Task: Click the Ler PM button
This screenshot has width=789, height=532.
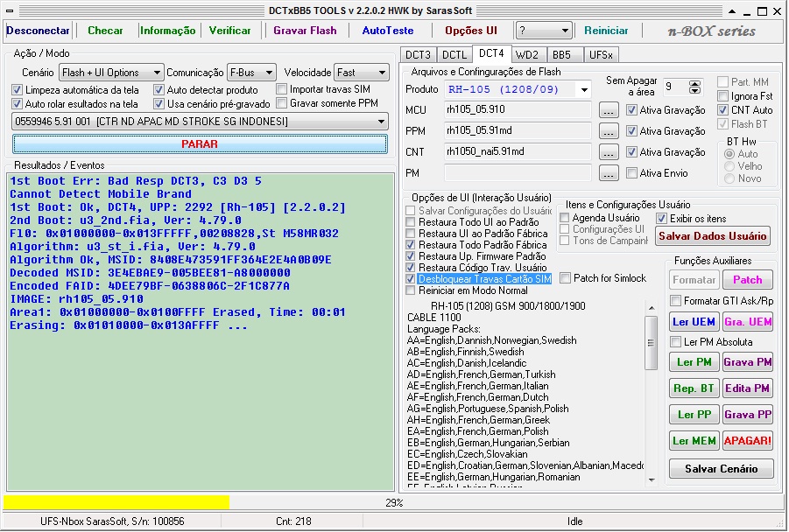Action: tap(694, 362)
